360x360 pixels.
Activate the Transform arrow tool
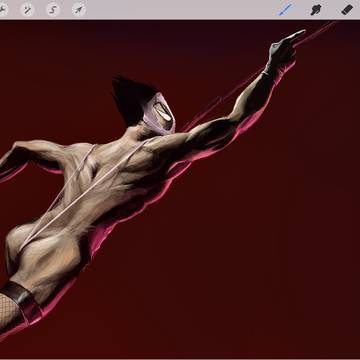(x=79, y=9)
